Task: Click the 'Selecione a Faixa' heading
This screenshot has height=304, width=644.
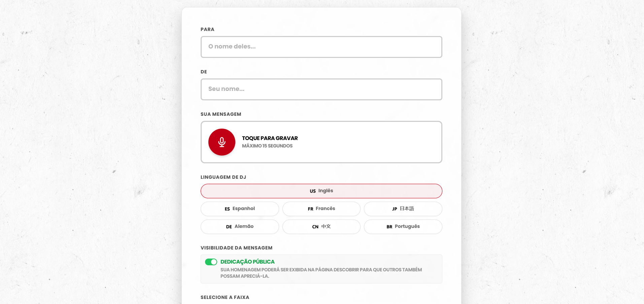Action: (225, 297)
